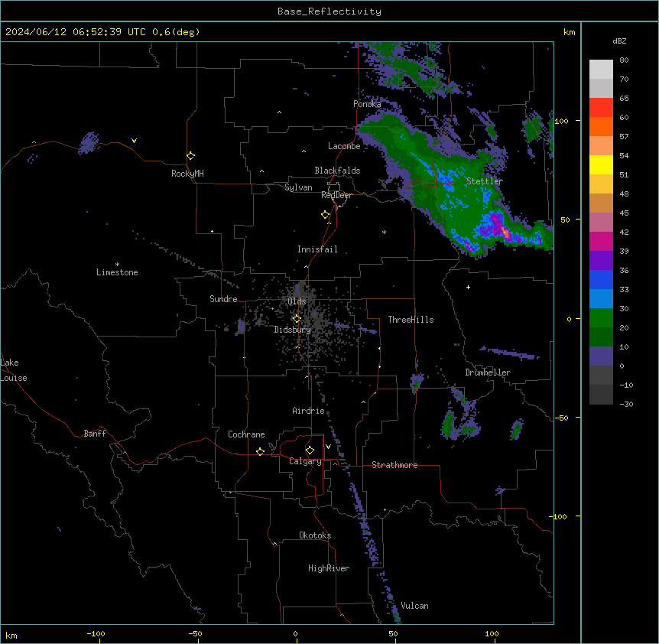Click the Drumheller city label
Image resolution: width=659 pixels, height=644 pixels.
pos(488,372)
